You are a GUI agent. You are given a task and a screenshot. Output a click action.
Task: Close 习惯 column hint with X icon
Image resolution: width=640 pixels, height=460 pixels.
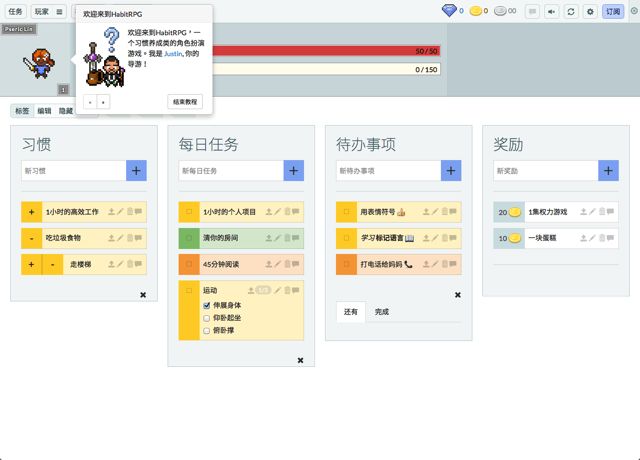coord(143,295)
